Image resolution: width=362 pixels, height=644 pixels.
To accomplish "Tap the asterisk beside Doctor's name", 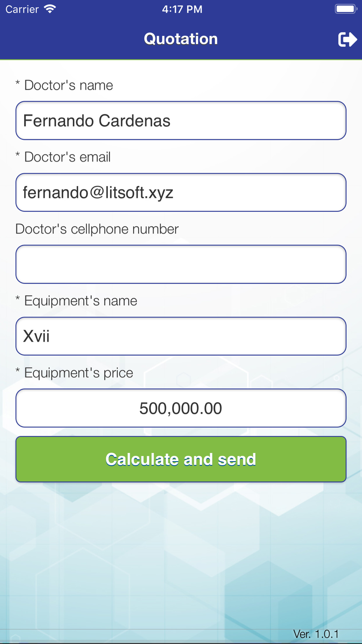I will coord(17,84).
